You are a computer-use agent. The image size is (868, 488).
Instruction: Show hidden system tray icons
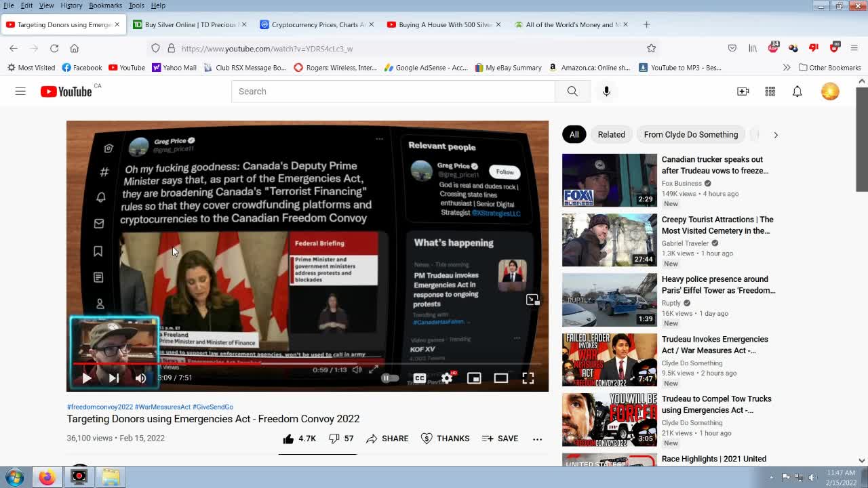(x=771, y=477)
